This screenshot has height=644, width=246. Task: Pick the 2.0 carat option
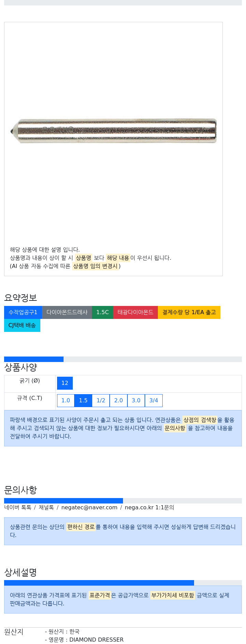[x=119, y=401]
